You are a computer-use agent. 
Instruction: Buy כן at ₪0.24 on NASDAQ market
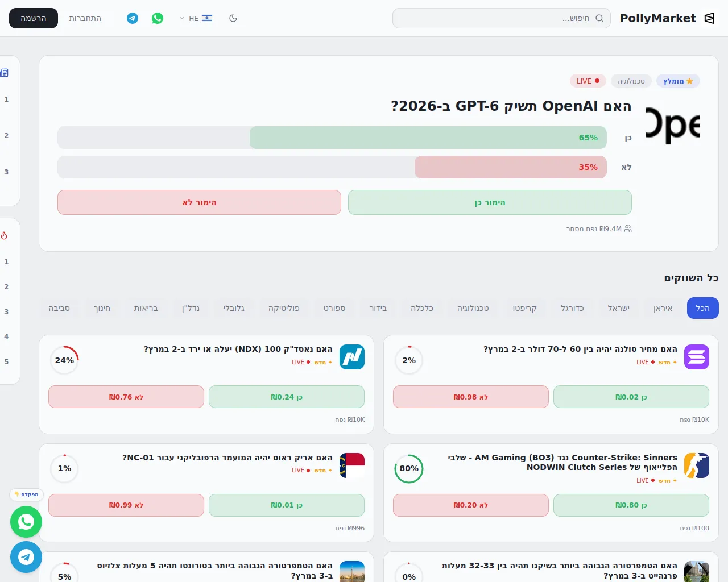tap(287, 397)
